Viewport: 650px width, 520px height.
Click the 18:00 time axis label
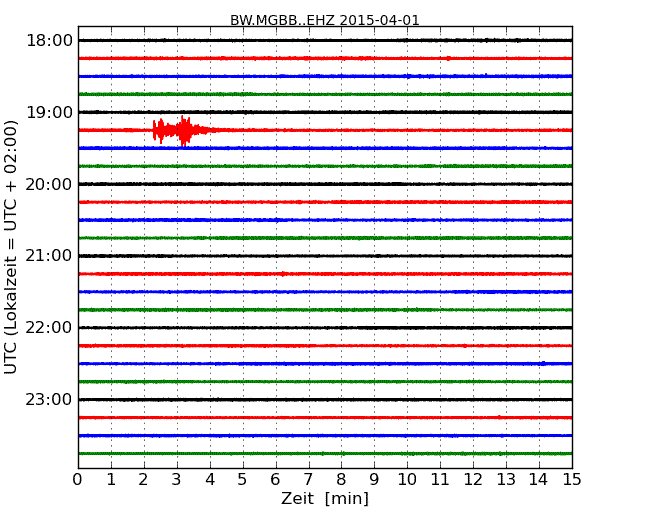[x=49, y=41]
